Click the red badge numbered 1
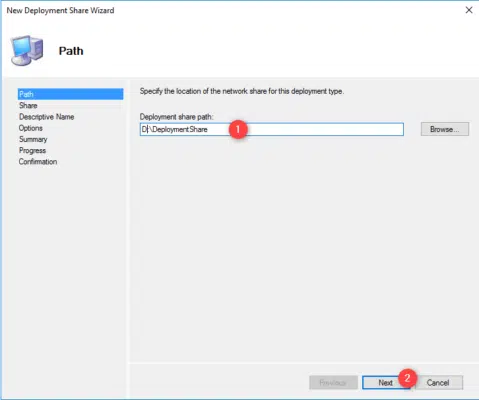Screen dimensions: 479x400 [x=238, y=129]
